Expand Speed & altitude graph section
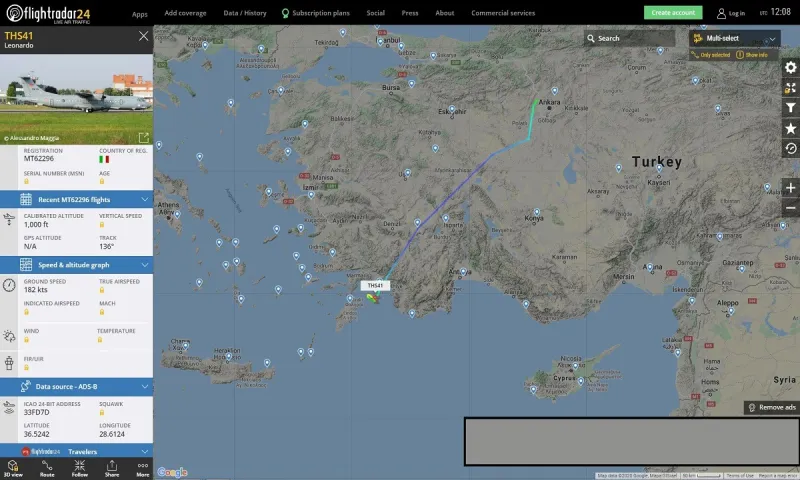 [x=77, y=265]
